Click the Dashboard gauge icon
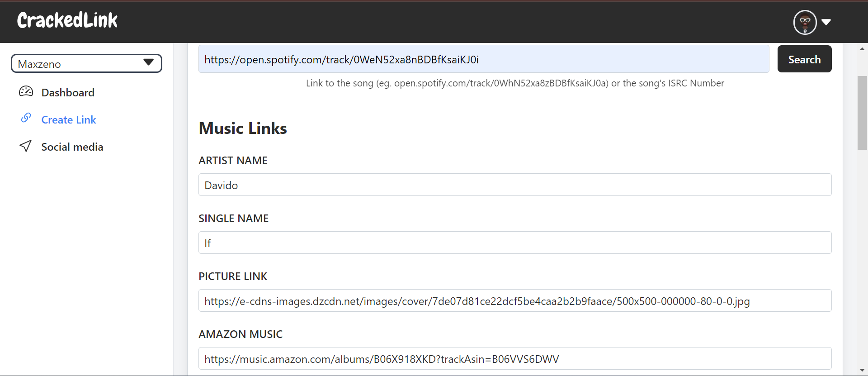868x376 pixels. [26, 92]
